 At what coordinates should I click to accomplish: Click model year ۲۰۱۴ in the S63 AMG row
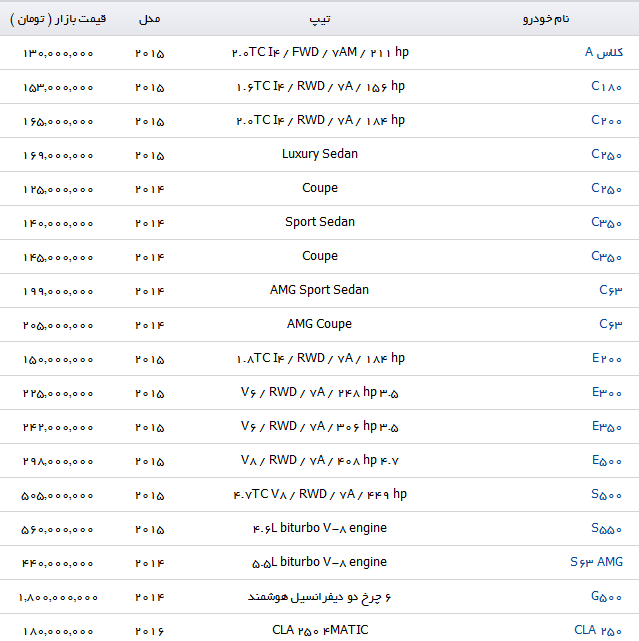tap(150, 563)
